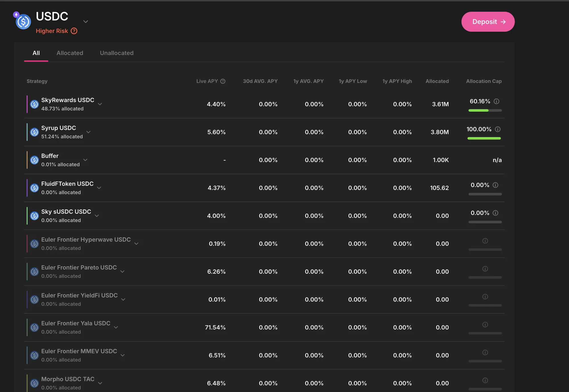
Task: Expand Euler Frontier Pareto USDC row
Action: (122, 271)
